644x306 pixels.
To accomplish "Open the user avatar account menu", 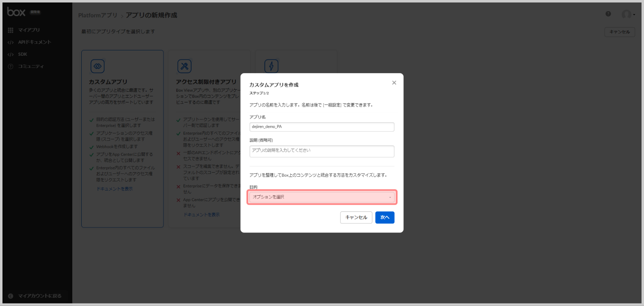I will 628,14.
